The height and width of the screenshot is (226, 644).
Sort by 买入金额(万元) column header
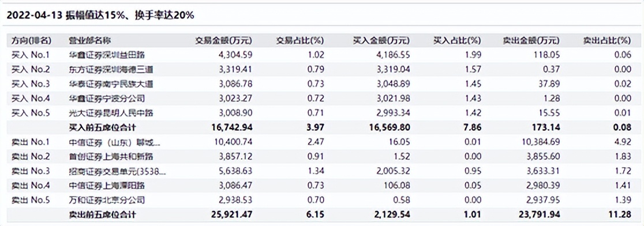point(381,40)
